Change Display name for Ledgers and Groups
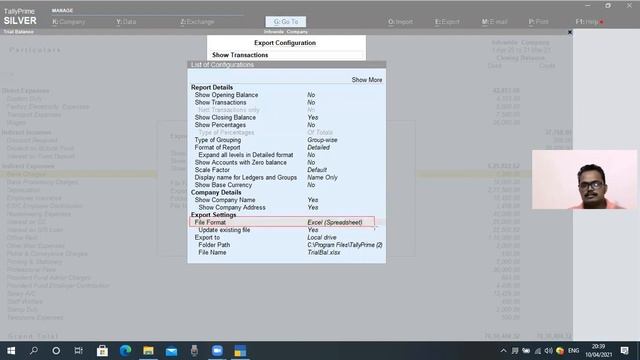Screen dimensions: 640x360 [x=287, y=178]
